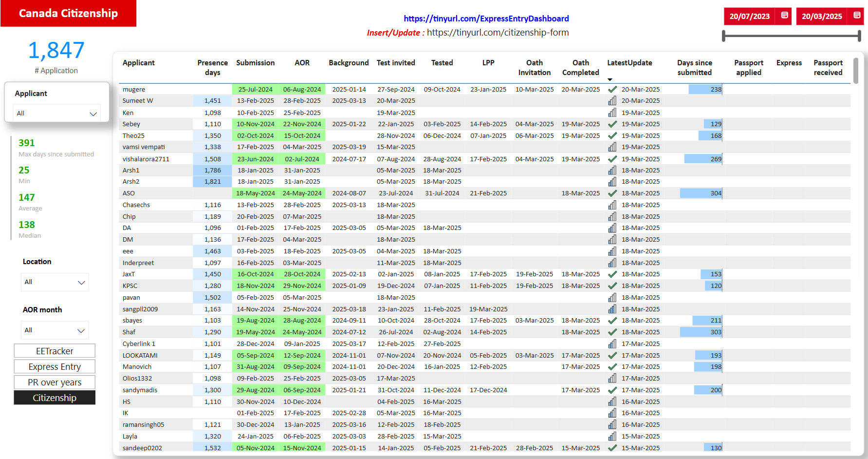Click the bar chart icon in Inderpreet row
Viewport: 868px width, 459px height.
612,263
